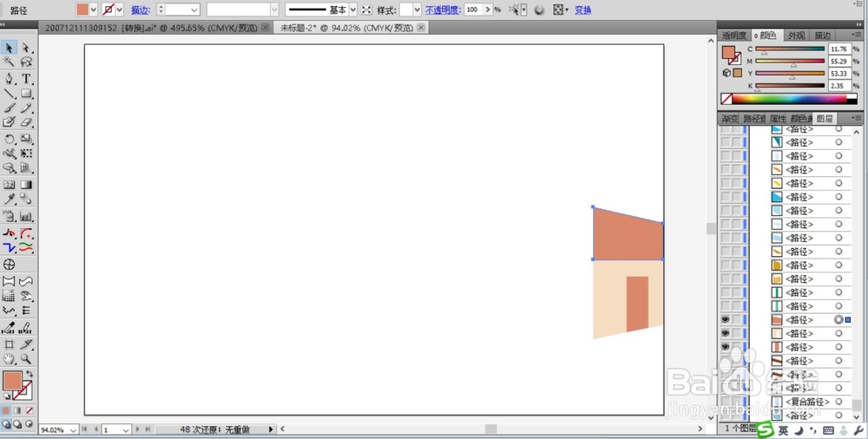Select the Paintbrush tool

9,108
